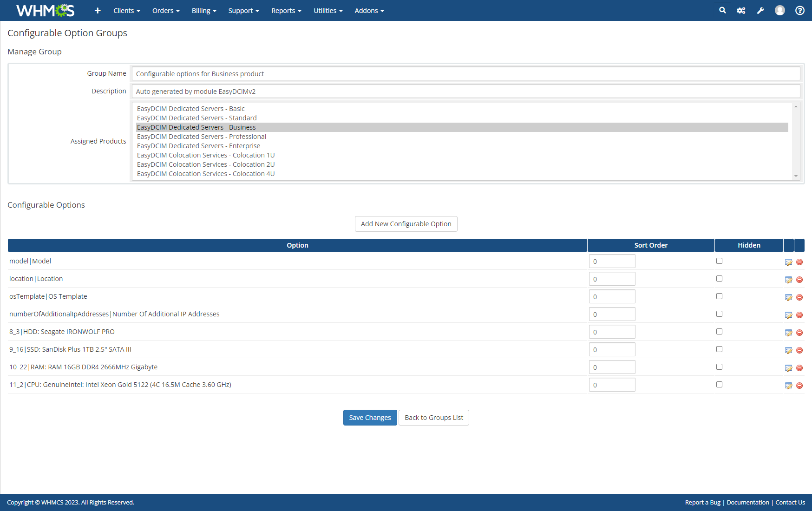Toggle Hidden for numberOfAdditionalIpAddresses

coord(719,314)
